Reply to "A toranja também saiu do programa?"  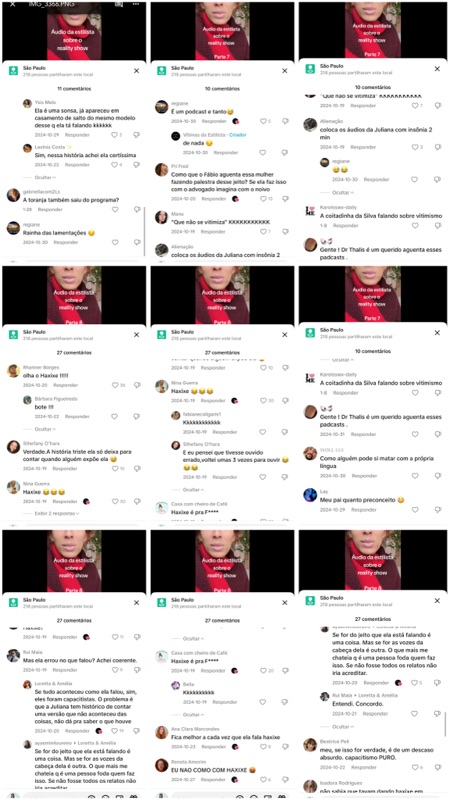(50, 210)
